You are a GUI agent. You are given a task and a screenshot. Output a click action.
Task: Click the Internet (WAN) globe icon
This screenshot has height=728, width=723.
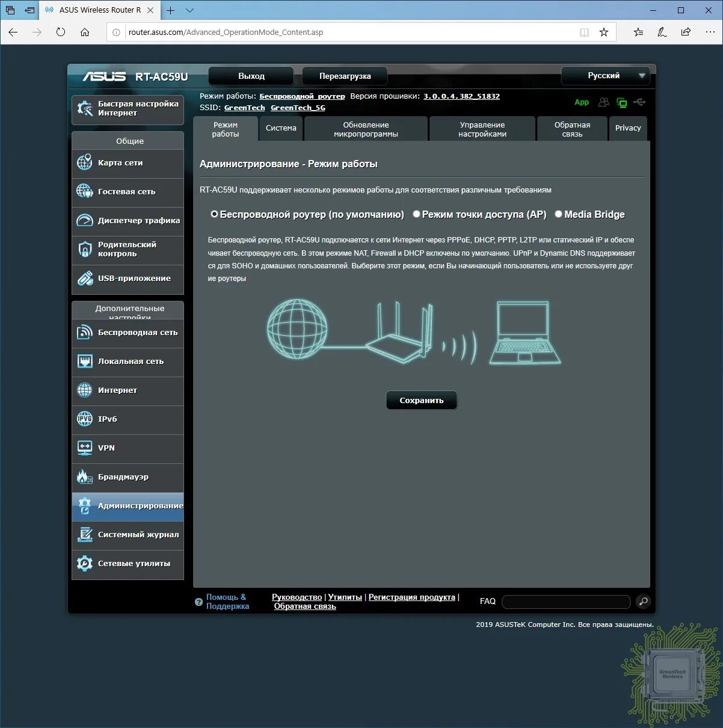[85, 390]
